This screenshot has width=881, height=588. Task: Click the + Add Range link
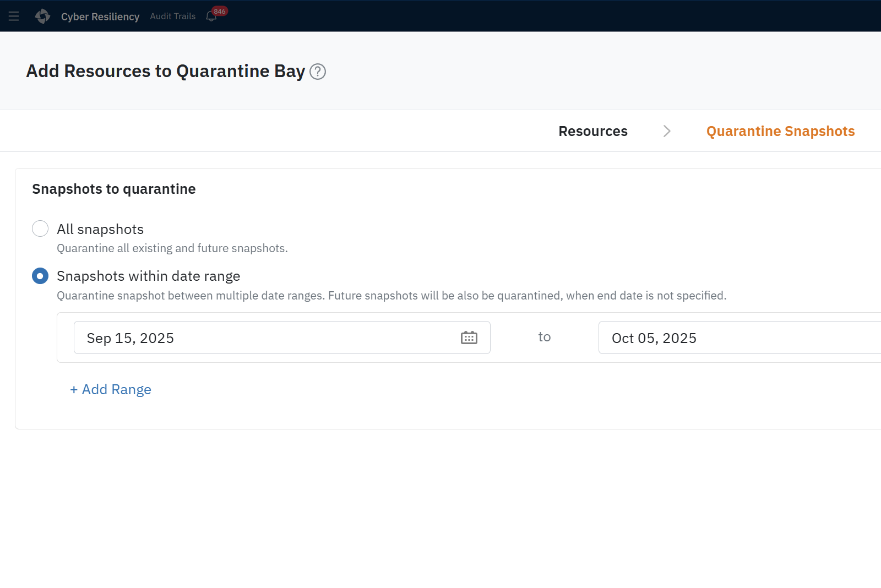[x=111, y=389]
